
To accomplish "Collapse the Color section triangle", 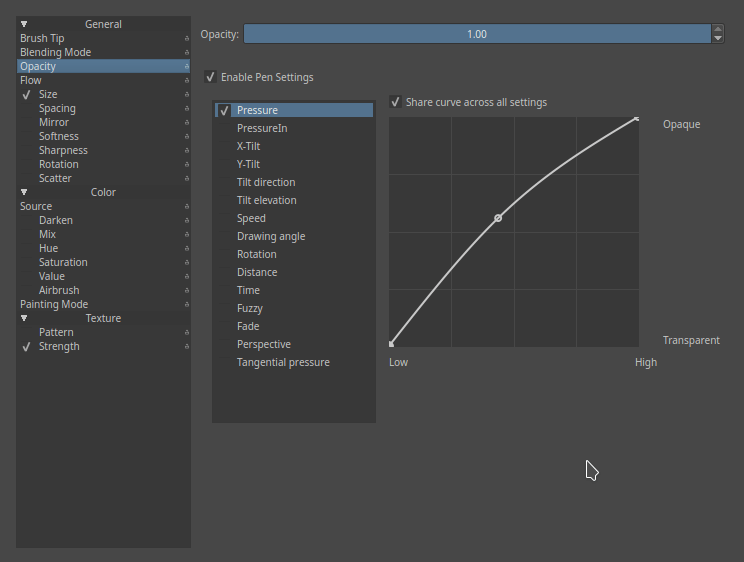I will [24, 192].
